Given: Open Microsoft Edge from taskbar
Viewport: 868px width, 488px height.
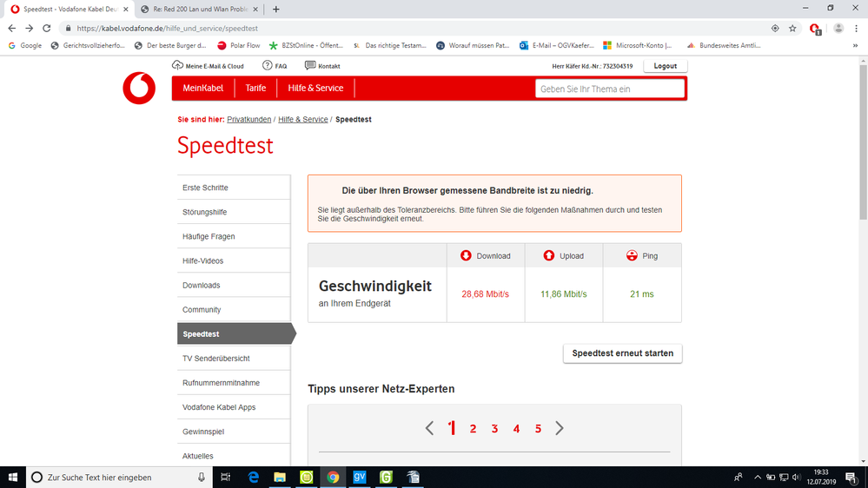Looking at the screenshot, I should click(253, 477).
